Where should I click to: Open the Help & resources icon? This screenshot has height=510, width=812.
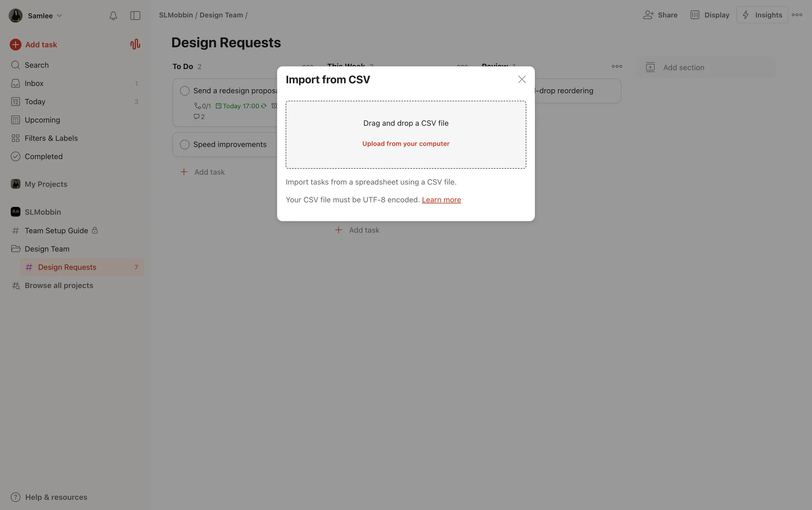(x=15, y=497)
